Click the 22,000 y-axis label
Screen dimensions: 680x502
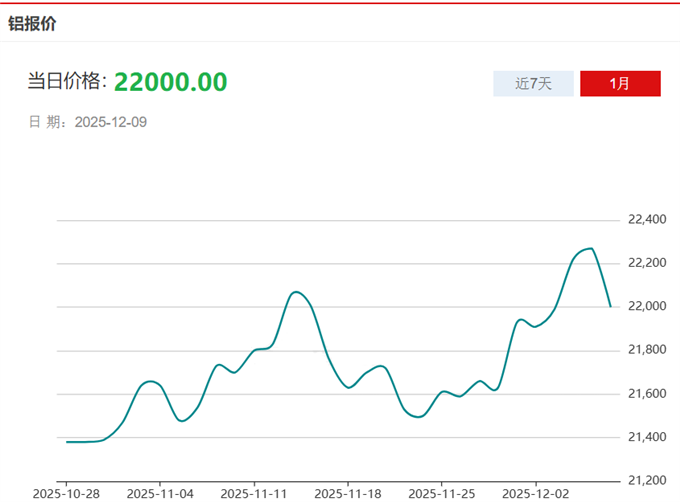point(646,307)
